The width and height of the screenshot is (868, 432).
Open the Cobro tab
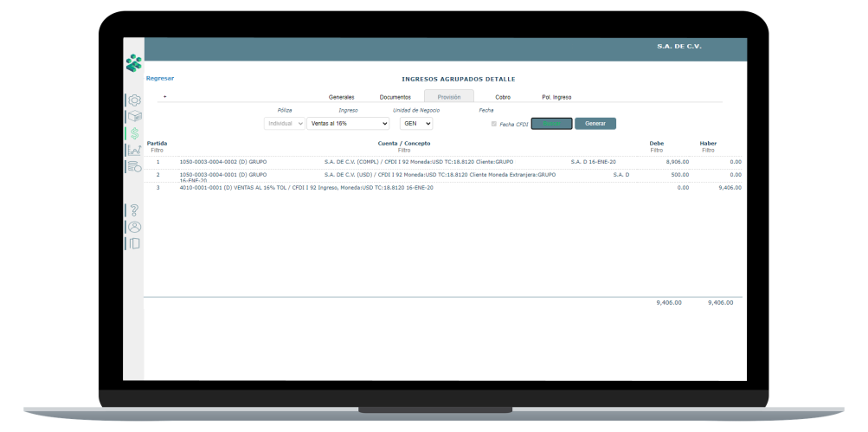coord(503,97)
